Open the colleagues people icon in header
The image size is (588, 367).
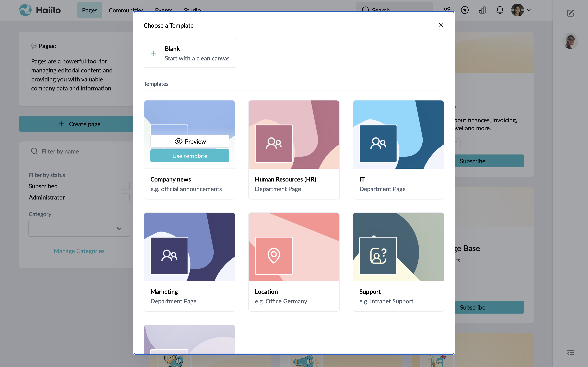(447, 9)
